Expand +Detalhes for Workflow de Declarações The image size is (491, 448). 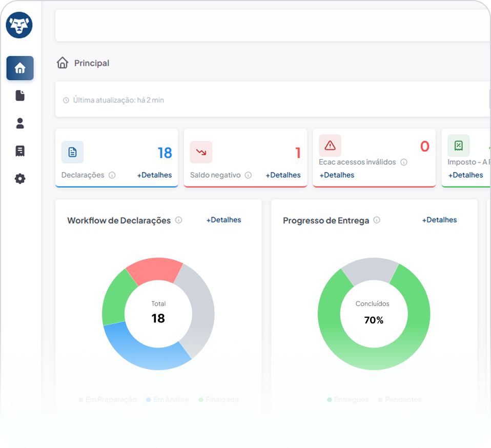pos(223,220)
